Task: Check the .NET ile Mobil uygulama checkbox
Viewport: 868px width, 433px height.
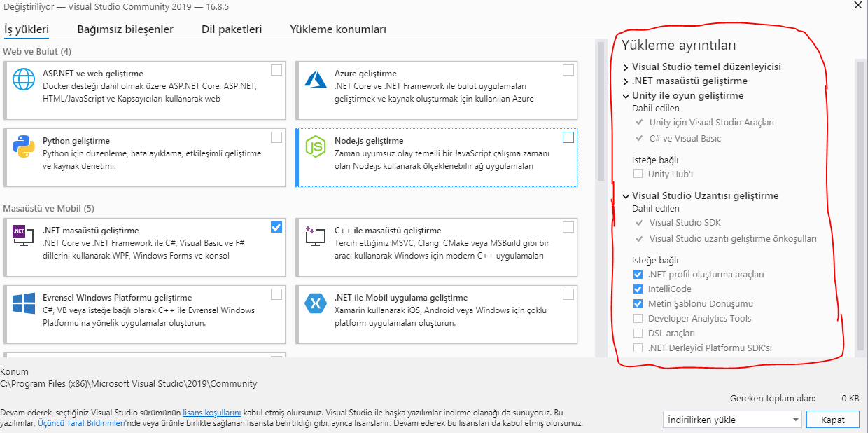Action: tap(568, 294)
